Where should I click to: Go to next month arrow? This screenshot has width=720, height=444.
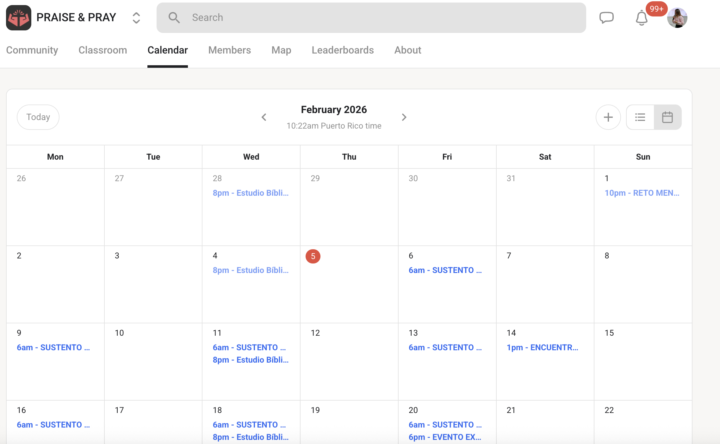404,117
